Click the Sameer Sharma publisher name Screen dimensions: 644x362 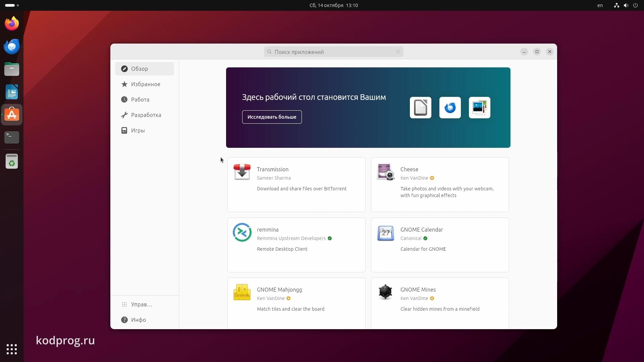click(274, 178)
